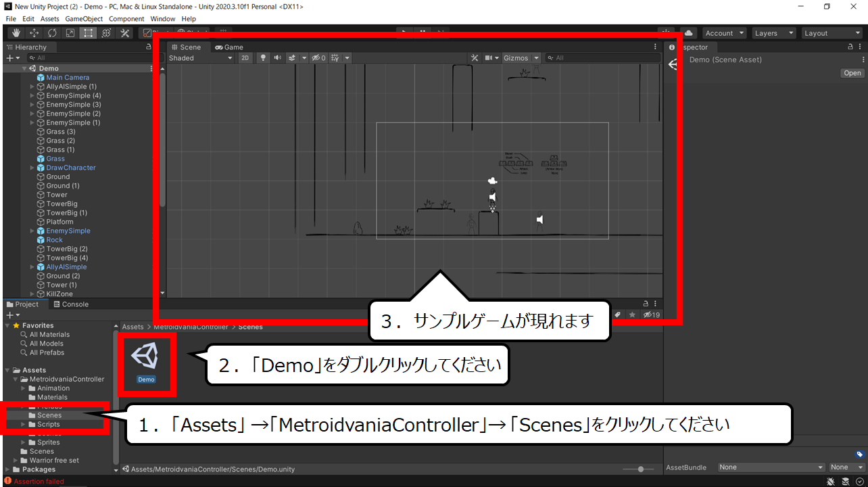Viewport: 868px width, 487px height.
Task: Switch to the Game tab
Action: pyautogui.click(x=229, y=47)
